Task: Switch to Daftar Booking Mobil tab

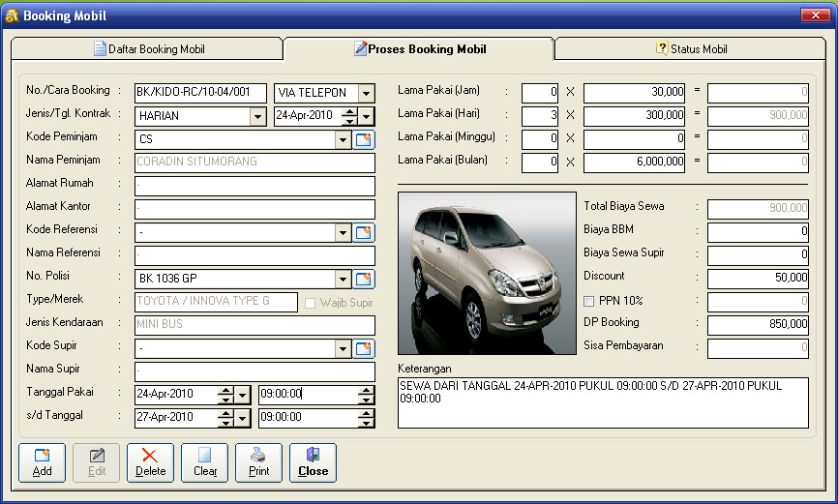Action: (148, 49)
